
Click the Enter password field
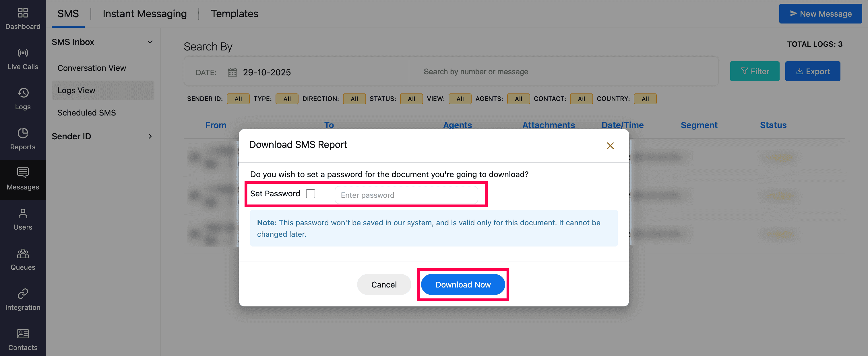click(406, 195)
